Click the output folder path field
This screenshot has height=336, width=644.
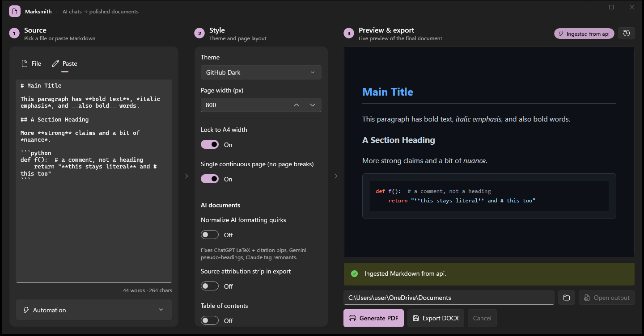[x=449, y=298]
